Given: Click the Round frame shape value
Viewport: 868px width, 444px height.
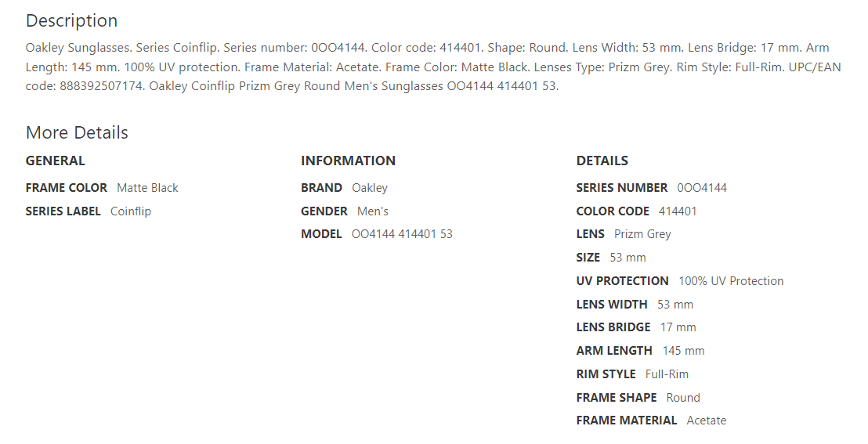Looking at the screenshot, I should pos(683,398).
